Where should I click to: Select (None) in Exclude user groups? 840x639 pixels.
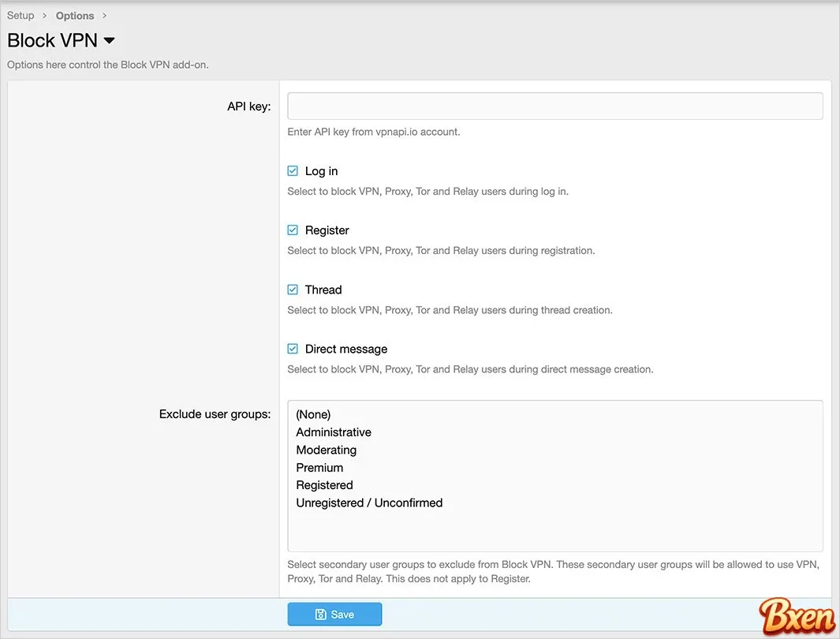coord(313,414)
